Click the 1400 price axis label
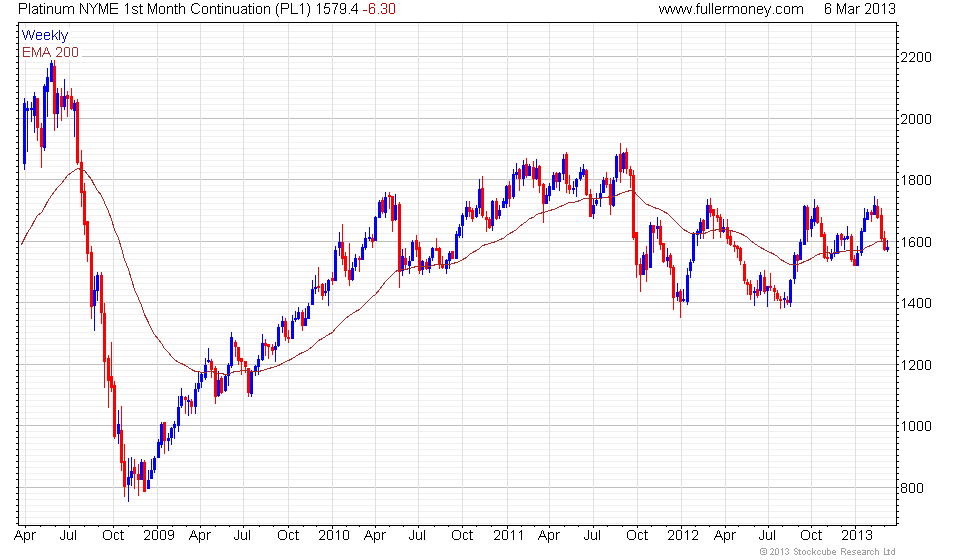This screenshot has width=980, height=560. [x=916, y=304]
